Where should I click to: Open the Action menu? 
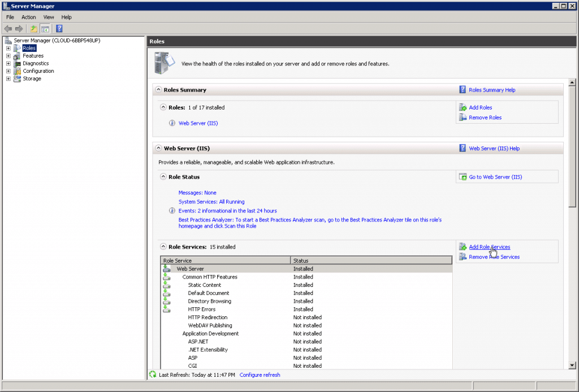[x=28, y=18]
